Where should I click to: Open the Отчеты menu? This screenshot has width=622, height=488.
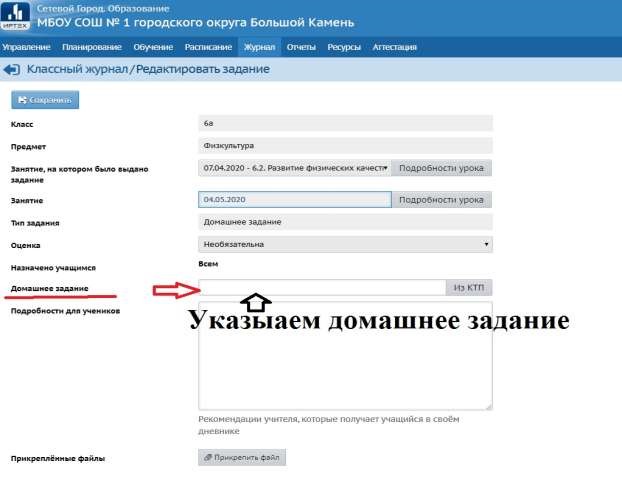[301, 47]
